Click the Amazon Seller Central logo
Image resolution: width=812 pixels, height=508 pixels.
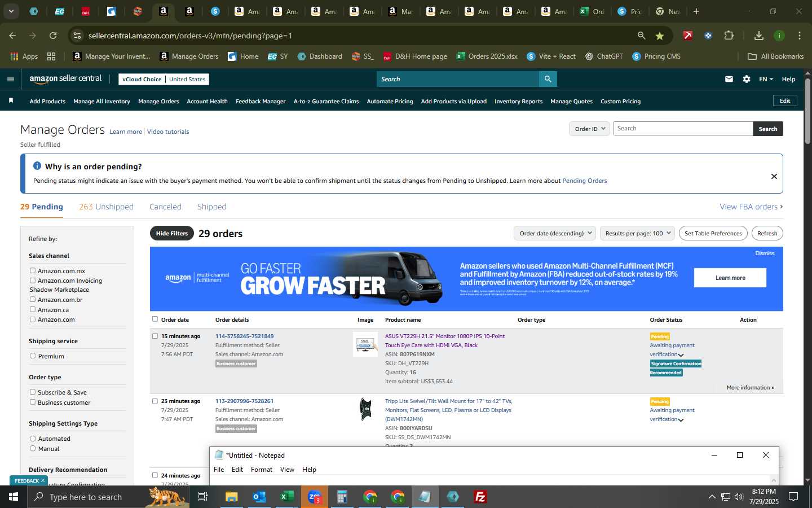coord(65,79)
